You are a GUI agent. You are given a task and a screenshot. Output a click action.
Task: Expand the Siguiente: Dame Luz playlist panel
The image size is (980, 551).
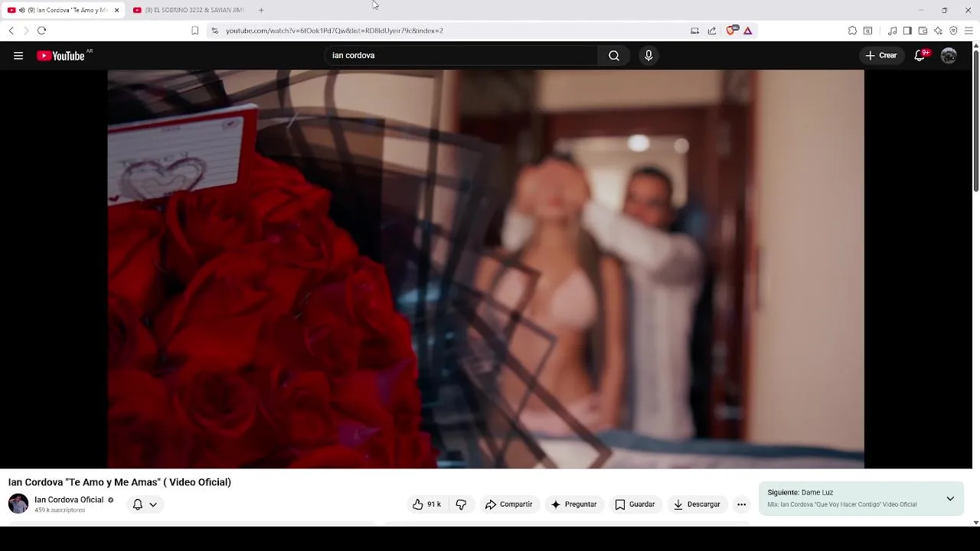[x=950, y=498]
